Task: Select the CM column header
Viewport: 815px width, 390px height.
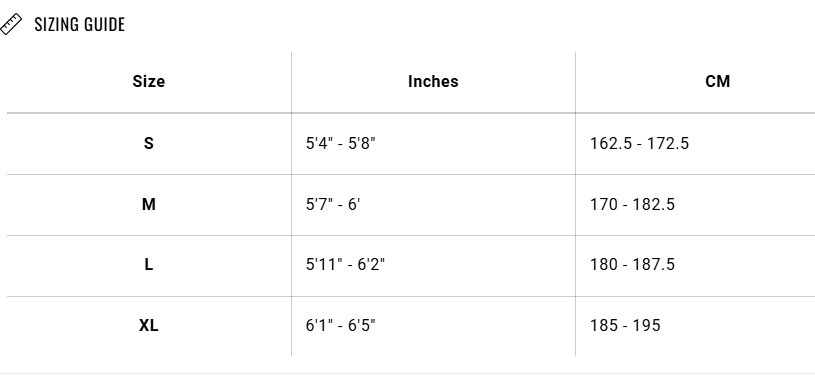Action: 717,82
